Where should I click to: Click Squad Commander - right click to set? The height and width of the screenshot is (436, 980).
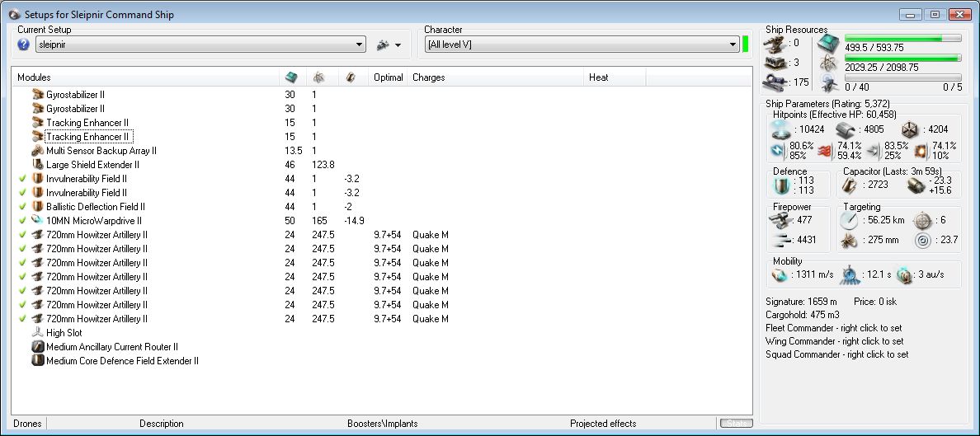(x=836, y=354)
